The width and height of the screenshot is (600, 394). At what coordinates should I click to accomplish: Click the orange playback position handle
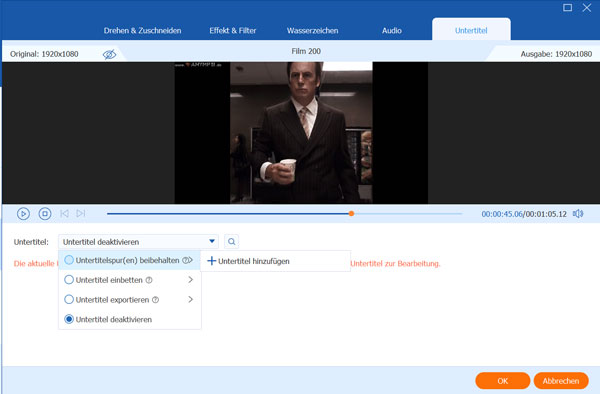[351, 213]
